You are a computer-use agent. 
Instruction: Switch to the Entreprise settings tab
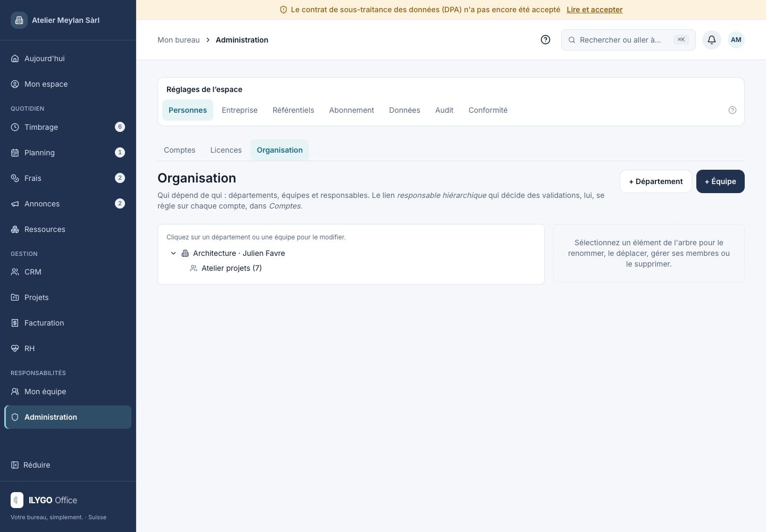(x=240, y=110)
